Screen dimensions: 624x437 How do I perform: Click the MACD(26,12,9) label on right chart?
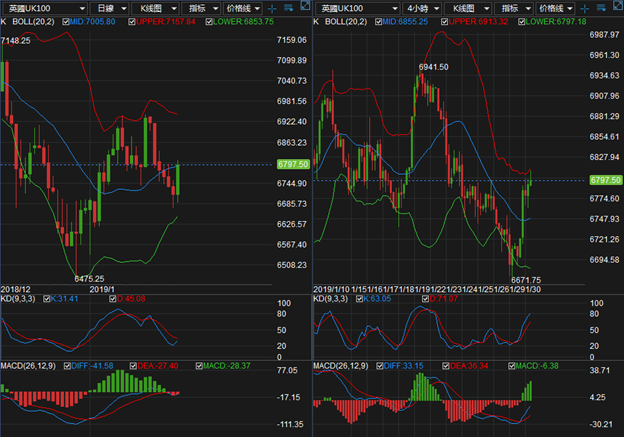[x=341, y=367]
